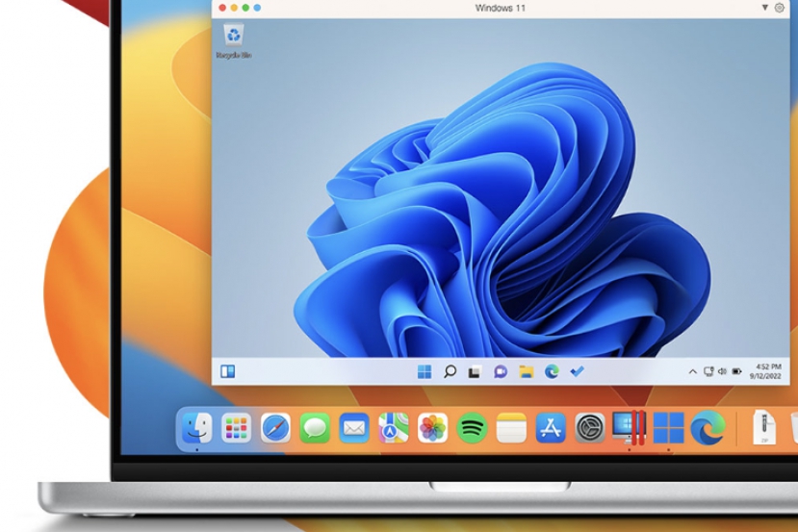Open the VM window dropdown triangle menu
Viewport: 798px width, 532px height.
click(x=765, y=8)
